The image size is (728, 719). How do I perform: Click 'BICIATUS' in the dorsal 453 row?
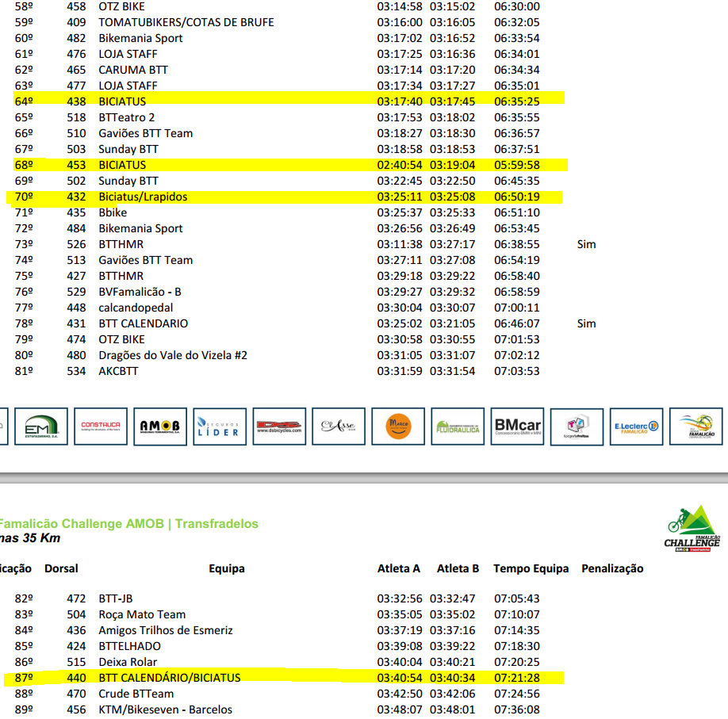(x=122, y=165)
